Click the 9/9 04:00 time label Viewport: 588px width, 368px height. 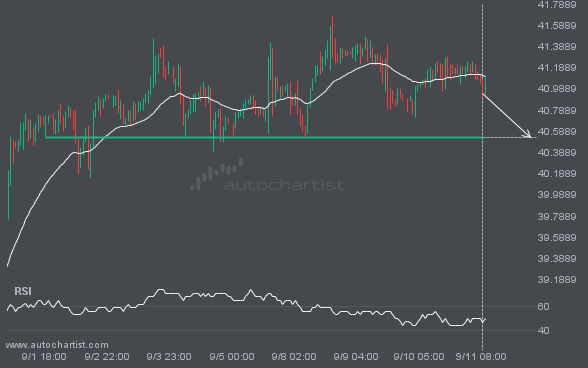tap(356, 356)
